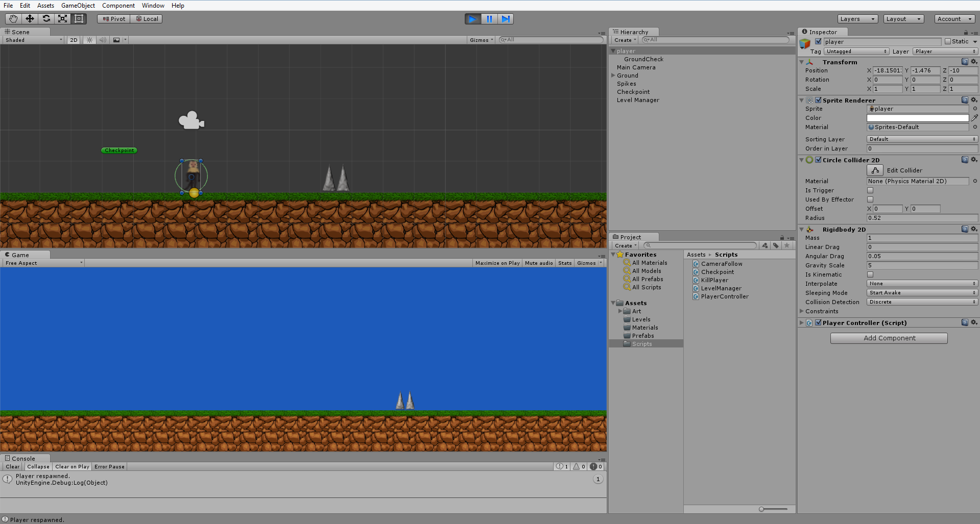Click the color eyedropper icon

coord(974,118)
